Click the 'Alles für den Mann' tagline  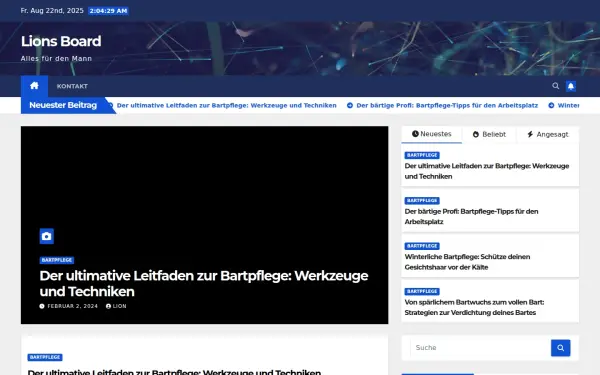(56, 59)
